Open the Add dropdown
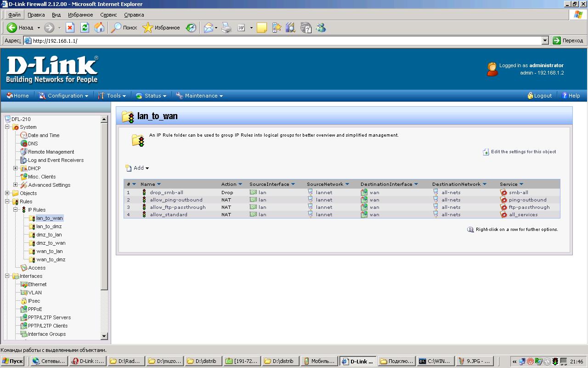The width and height of the screenshot is (588, 368). point(137,168)
